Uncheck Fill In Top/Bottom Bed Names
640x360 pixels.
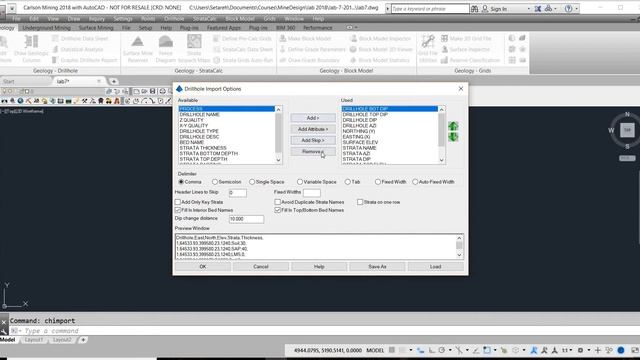click(x=278, y=210)
